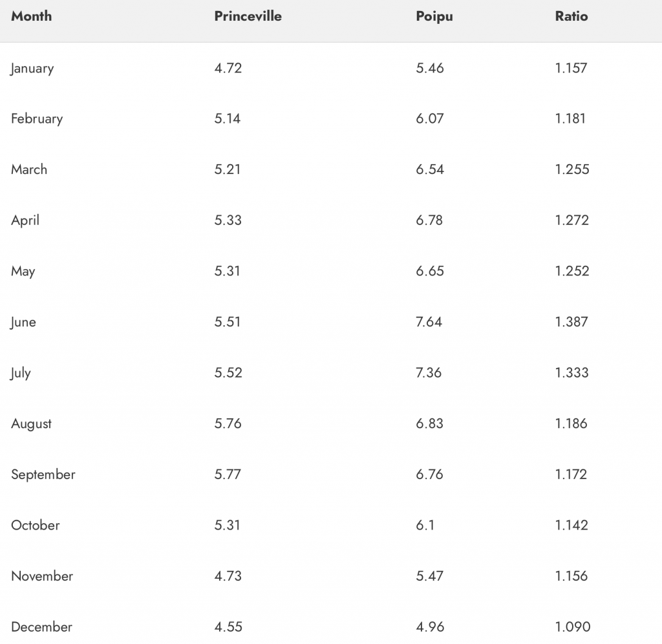The width and height of the screenshot is (662, 644).
Task: Click the Princeville column header
Action: pyautogui.click(x=248, y=16)
